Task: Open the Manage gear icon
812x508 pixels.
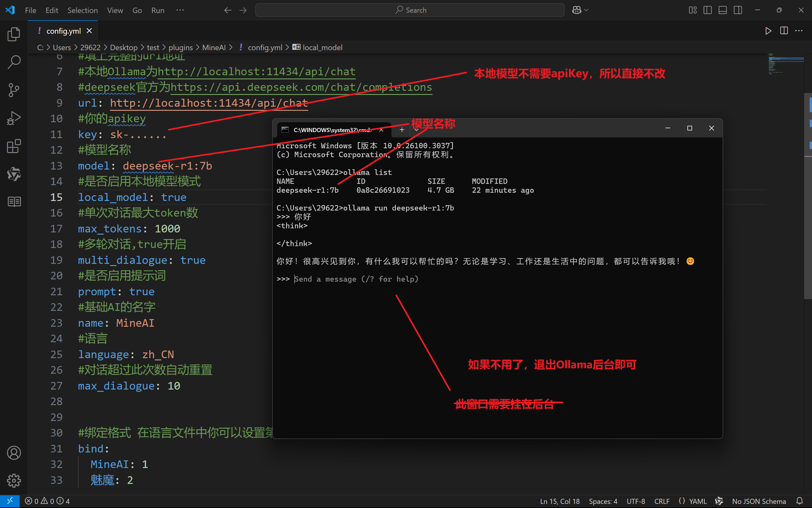Action: [x=14, y=480]
